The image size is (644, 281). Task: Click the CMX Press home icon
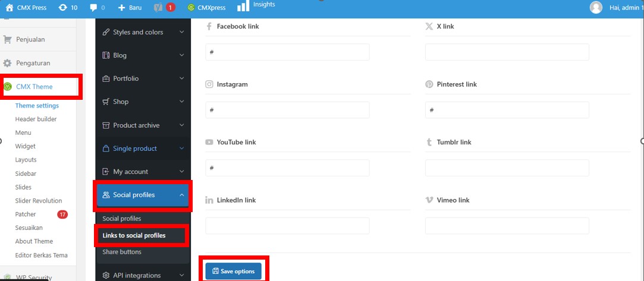click(x=10, y=7)
